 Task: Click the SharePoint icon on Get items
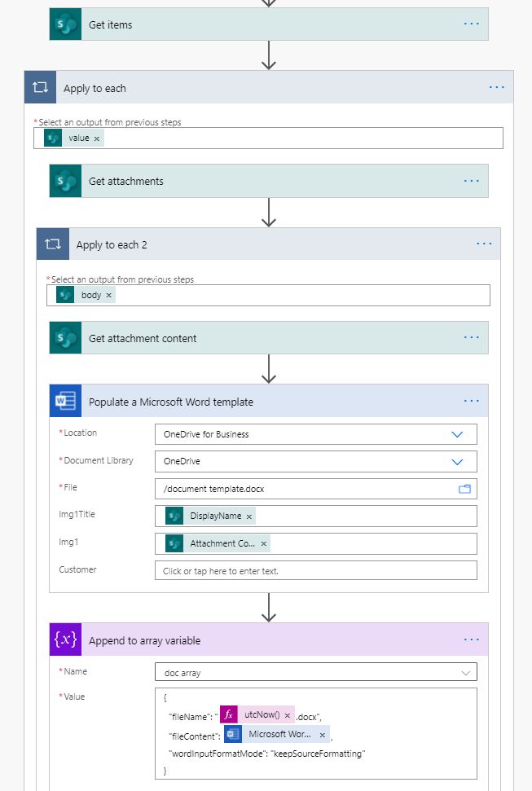[x=65, y=24]
